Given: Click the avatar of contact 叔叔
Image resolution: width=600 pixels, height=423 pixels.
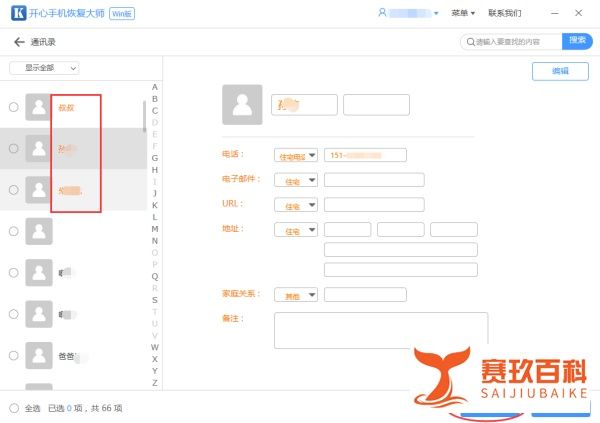Looking at the screenshot, I should (x=38, y=107).
